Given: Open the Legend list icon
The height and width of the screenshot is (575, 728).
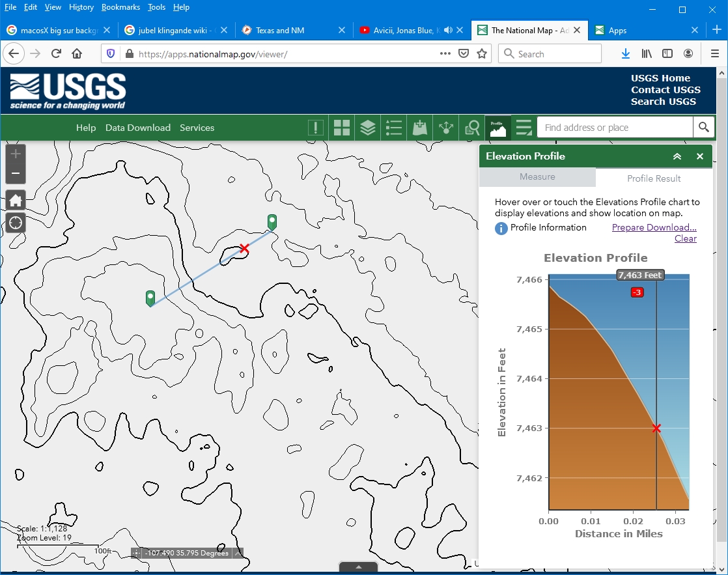Looking at the screenshot, I should click(394, 128).
